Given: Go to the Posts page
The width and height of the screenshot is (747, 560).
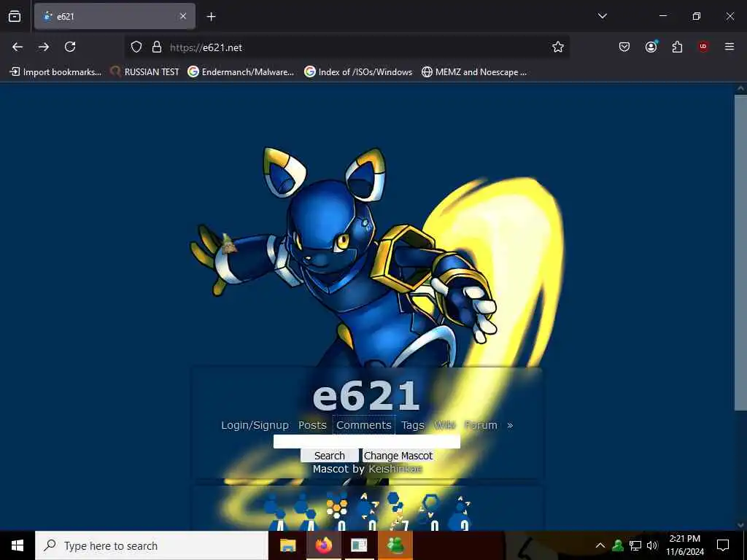Looking at the screenshot, I should 312,425.
